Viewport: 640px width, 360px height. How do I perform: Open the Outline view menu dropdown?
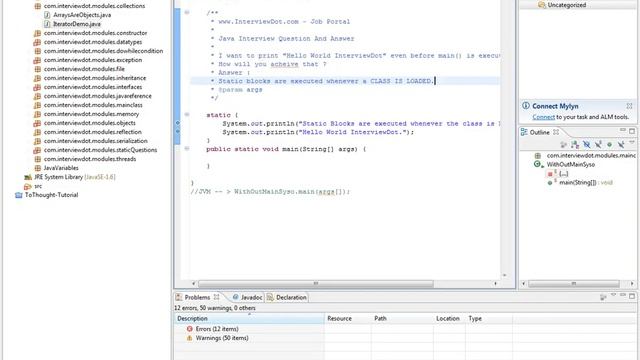click(x=631, y=142)
